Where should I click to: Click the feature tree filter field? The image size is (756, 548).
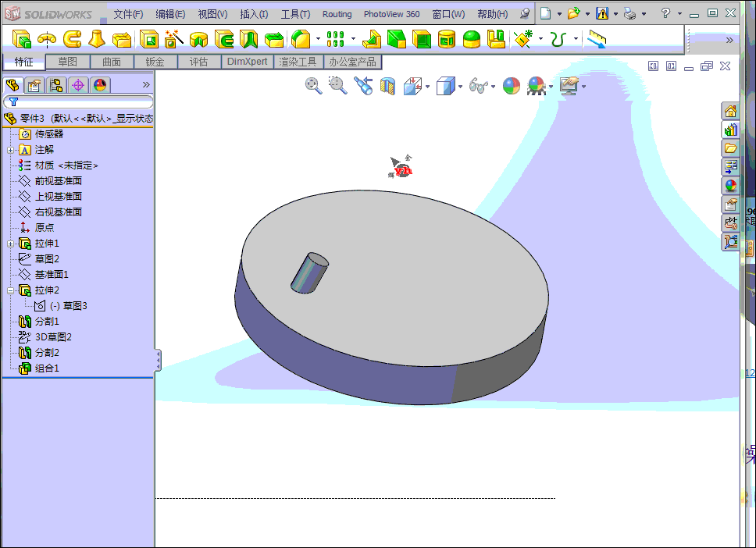tap(79, 101)
